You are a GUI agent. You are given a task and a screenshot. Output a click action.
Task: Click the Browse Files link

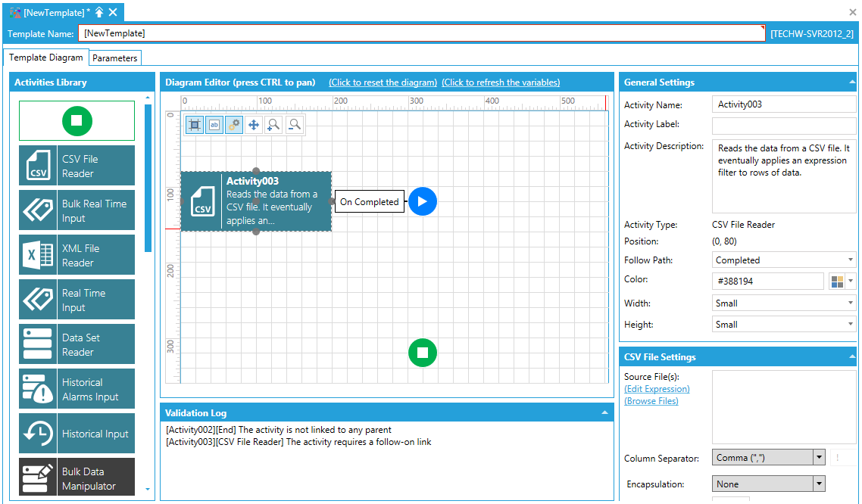651,401
